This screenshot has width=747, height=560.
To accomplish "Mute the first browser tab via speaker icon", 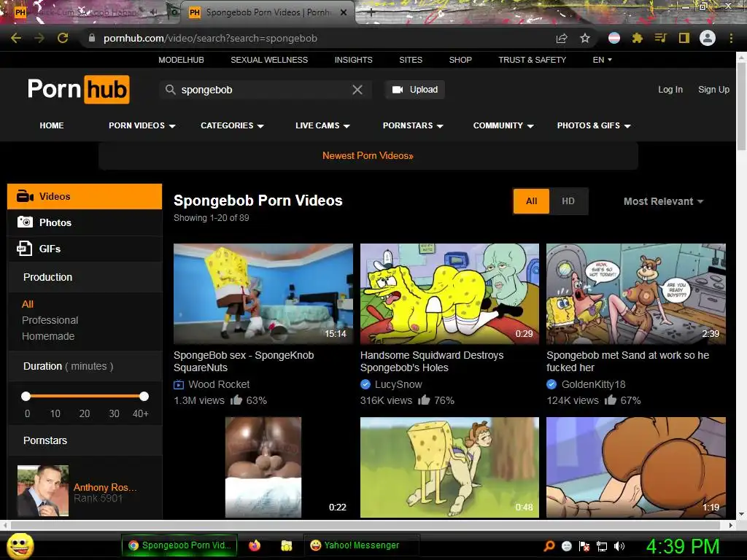I will 154,12.
